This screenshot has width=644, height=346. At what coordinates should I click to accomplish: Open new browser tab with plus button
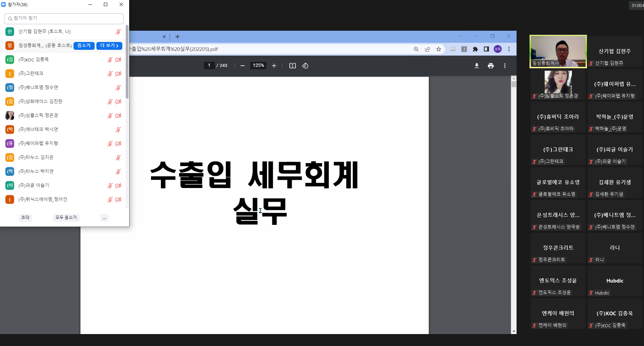177,37
